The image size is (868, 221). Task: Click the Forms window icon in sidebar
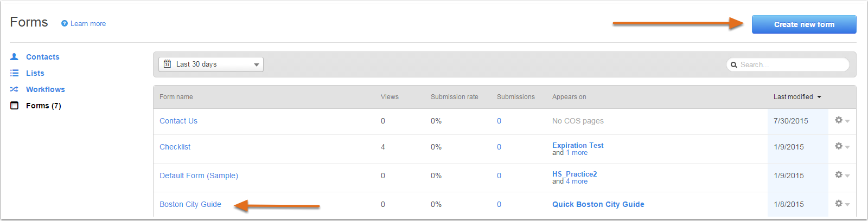pos(14,106)
